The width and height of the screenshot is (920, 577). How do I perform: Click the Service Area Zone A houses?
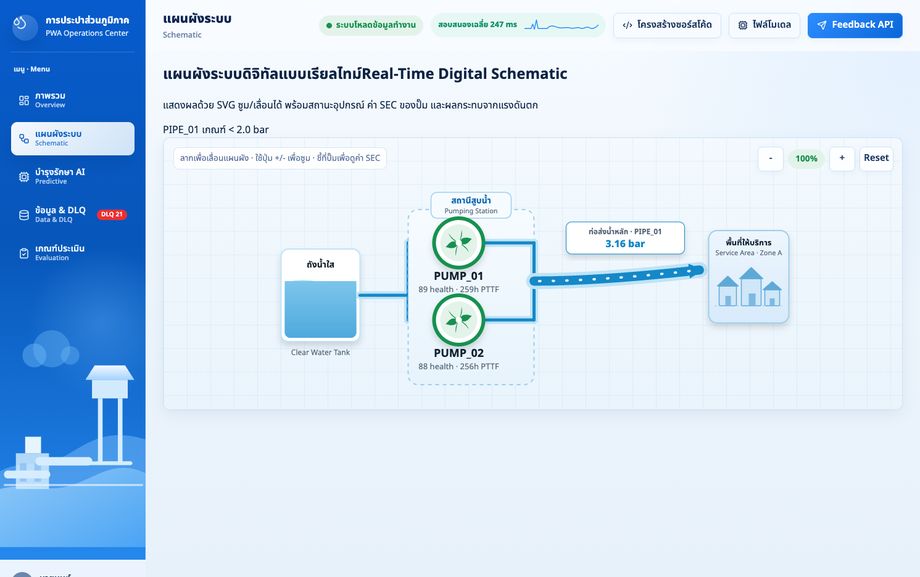pyautogui.click(x=748, y=287)
